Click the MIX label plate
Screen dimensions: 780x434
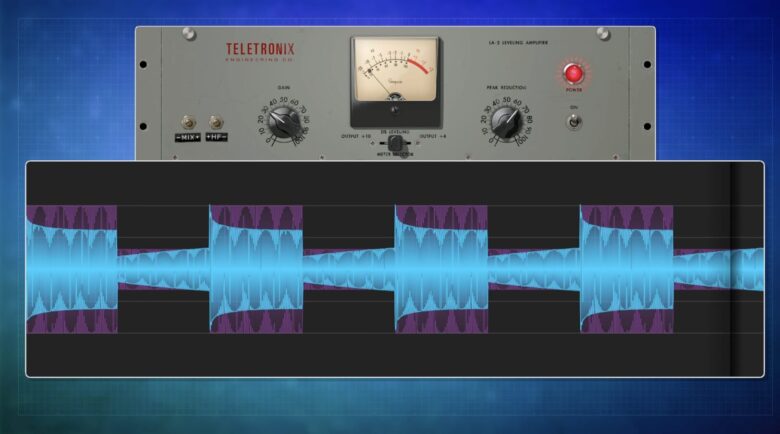187,137
